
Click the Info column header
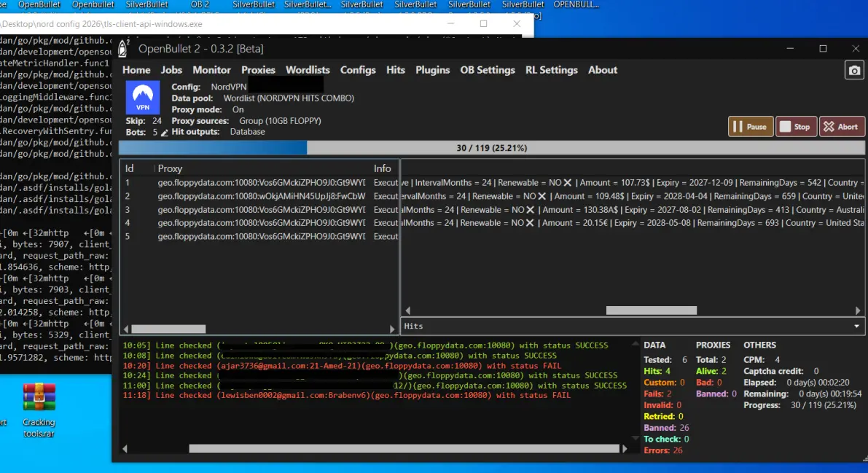382,168
